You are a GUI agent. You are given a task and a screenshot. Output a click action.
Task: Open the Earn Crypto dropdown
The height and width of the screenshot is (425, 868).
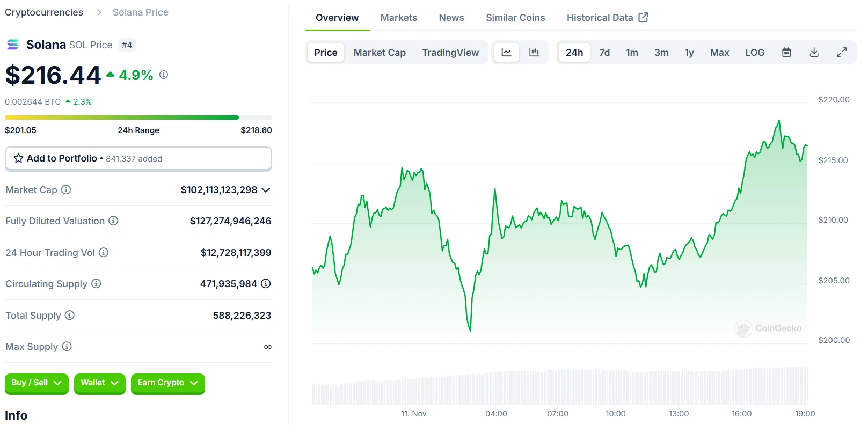point(167,383)
